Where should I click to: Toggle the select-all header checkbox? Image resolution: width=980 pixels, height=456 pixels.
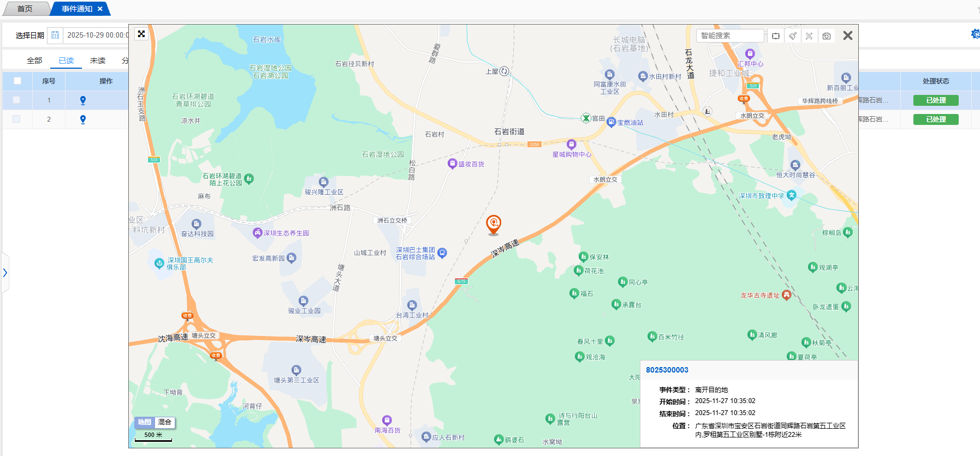pos(17,81)
